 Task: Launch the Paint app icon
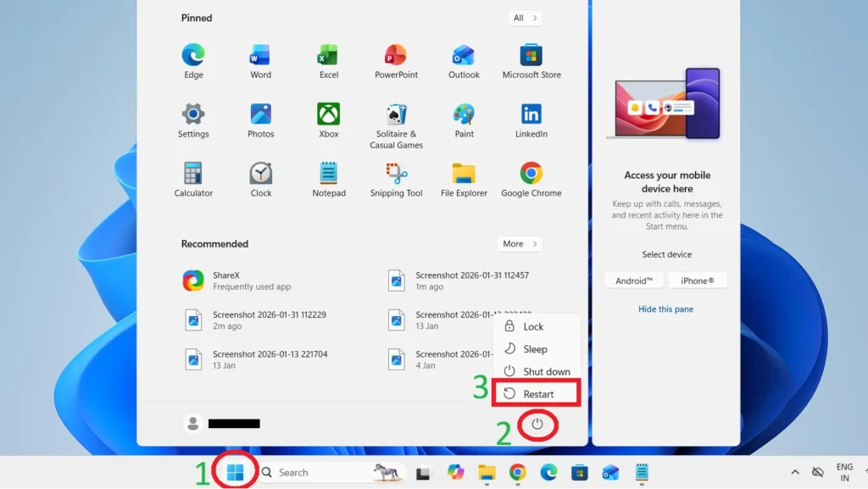[464, 115]
